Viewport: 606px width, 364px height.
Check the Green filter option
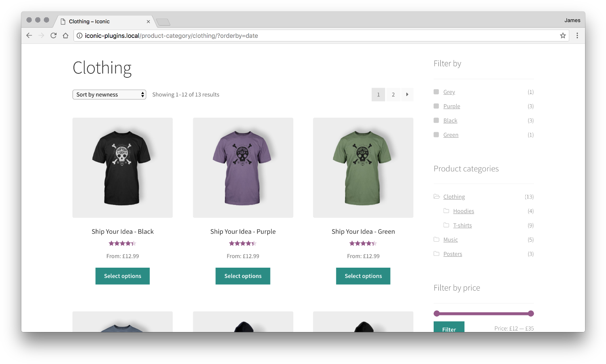[x=436, y=135]
